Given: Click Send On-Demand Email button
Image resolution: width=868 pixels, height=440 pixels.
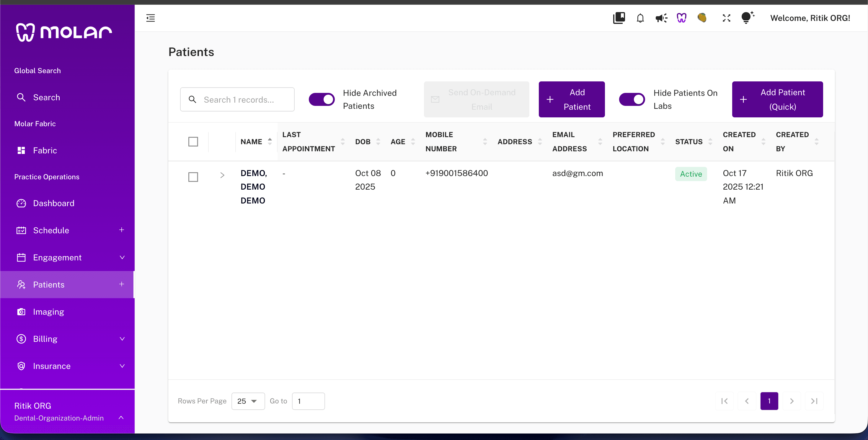Looking at the screenshot, I should [477, 99].
